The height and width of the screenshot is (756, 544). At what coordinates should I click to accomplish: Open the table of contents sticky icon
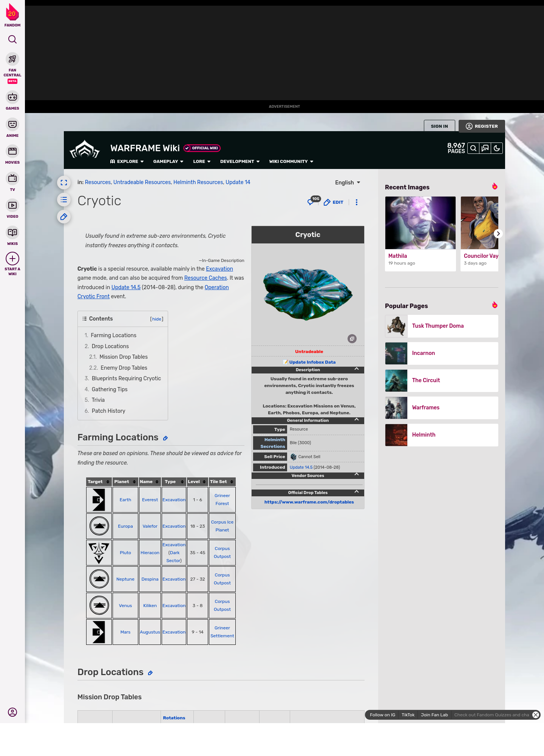(x=64, y=200)
